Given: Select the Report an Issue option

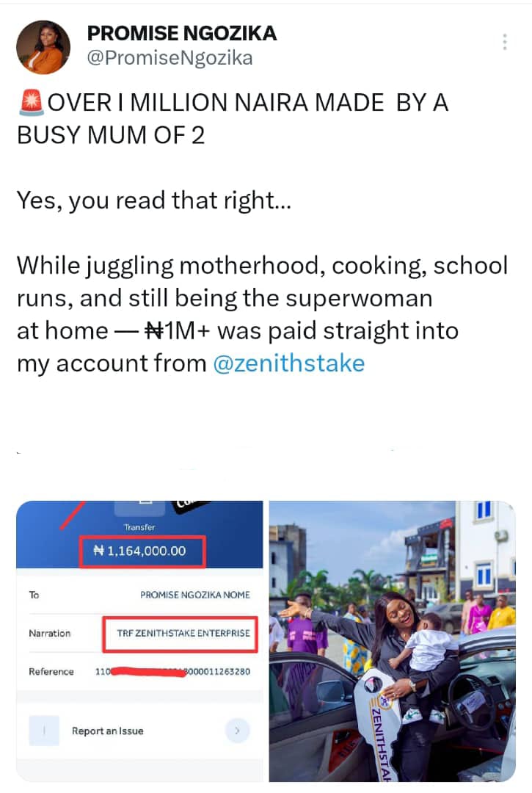Looking at the screenshot, I should click(x=108, y=731).
